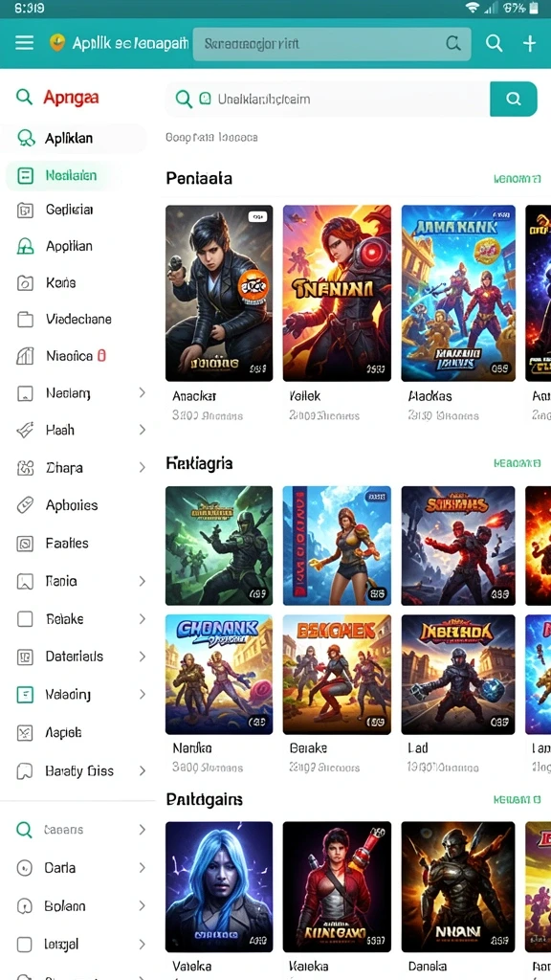Select 'Aplklan' sidebar item
Image resolution: width=551 pixels, height=980 pixels.
point(75,138)
